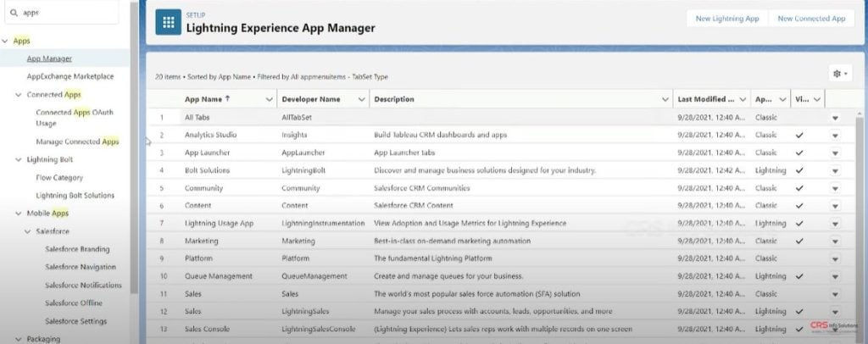Click the search magnifier icon

pyautogui.click(x=14, y=12)
